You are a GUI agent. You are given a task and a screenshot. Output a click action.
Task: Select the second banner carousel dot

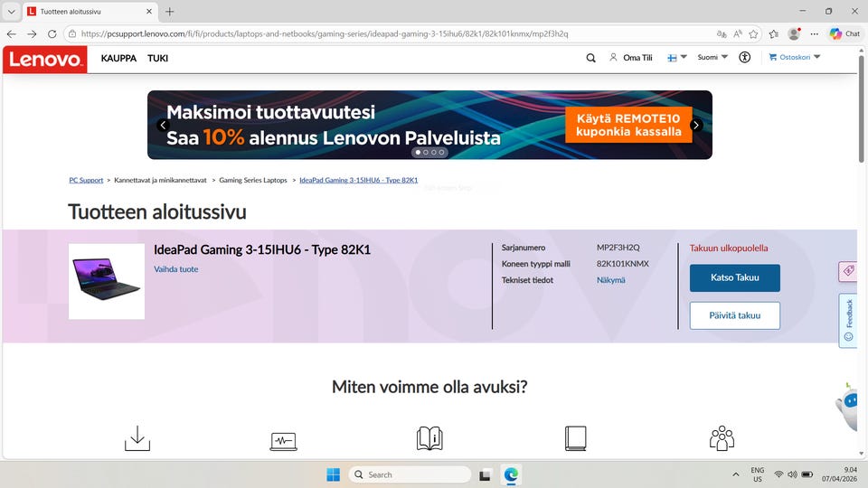tap(426, 152)
